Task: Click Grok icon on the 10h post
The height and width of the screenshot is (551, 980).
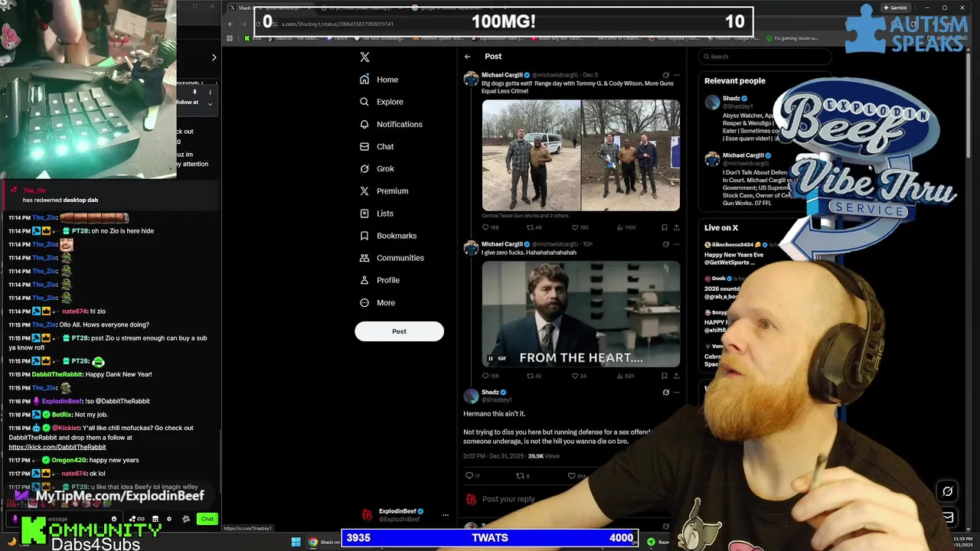Action: pos(665,244)
